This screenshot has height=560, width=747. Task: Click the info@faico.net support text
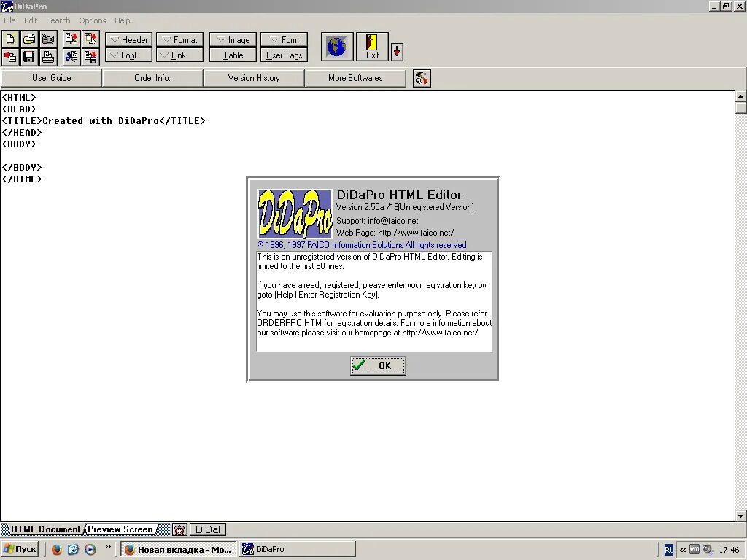(393, 221)
